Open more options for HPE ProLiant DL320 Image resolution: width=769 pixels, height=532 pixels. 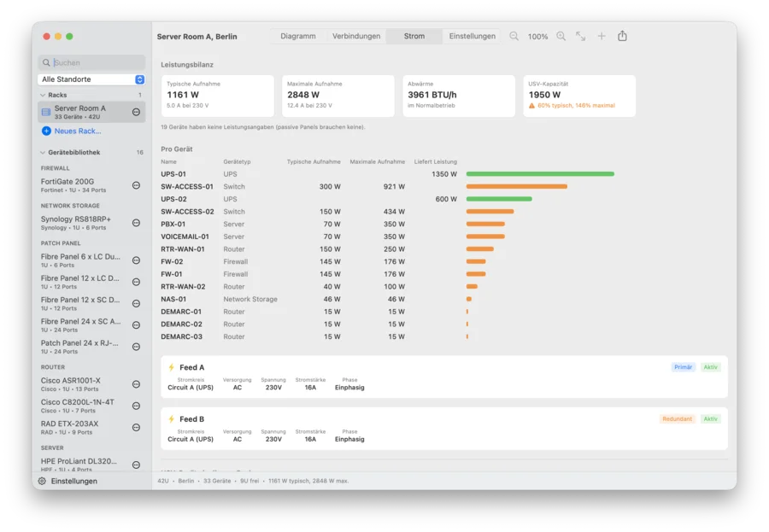pos(137,465)
